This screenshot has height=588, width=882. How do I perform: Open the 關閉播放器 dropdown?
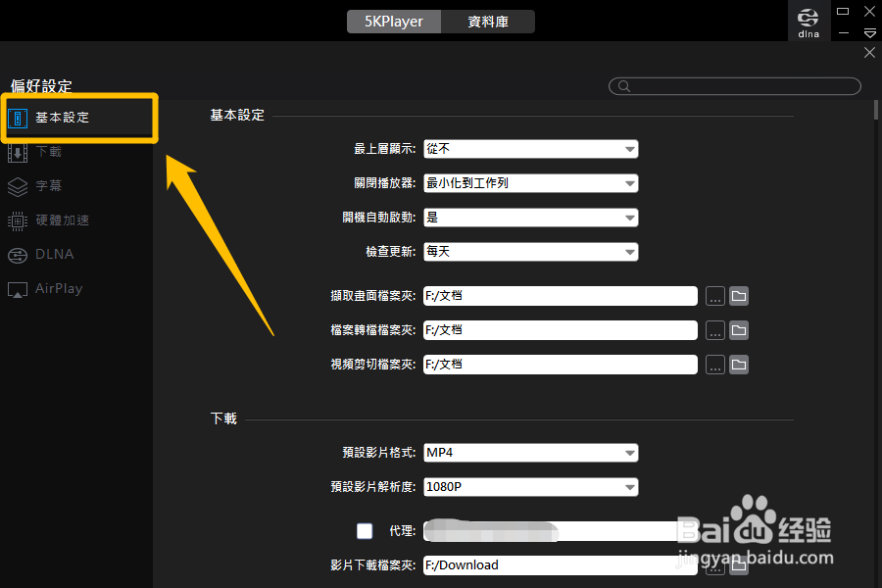[530, 183]
